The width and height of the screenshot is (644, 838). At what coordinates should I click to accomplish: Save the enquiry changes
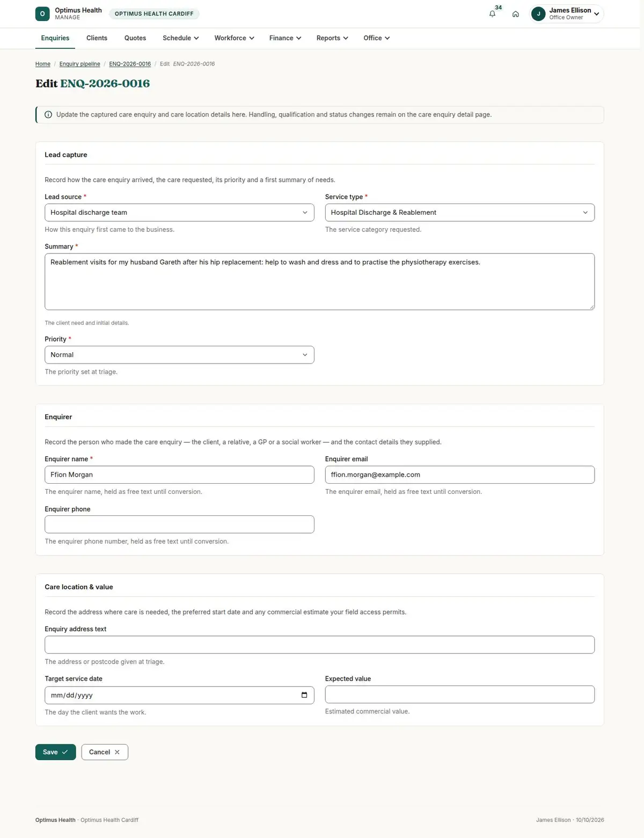[x=55, y=752]
